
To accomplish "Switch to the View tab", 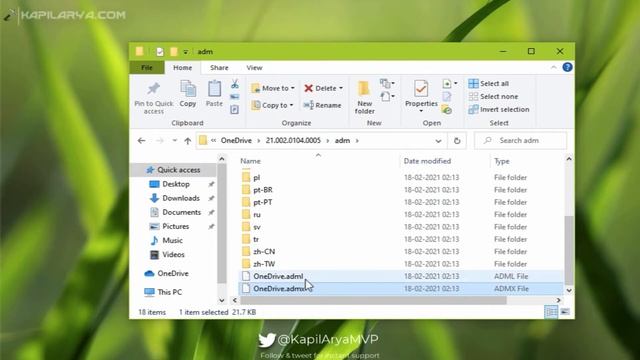I will tap(254, 68).
